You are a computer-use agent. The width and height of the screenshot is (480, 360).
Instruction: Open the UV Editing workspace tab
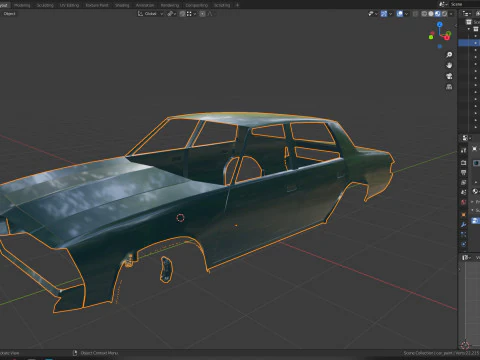(69, 5)
